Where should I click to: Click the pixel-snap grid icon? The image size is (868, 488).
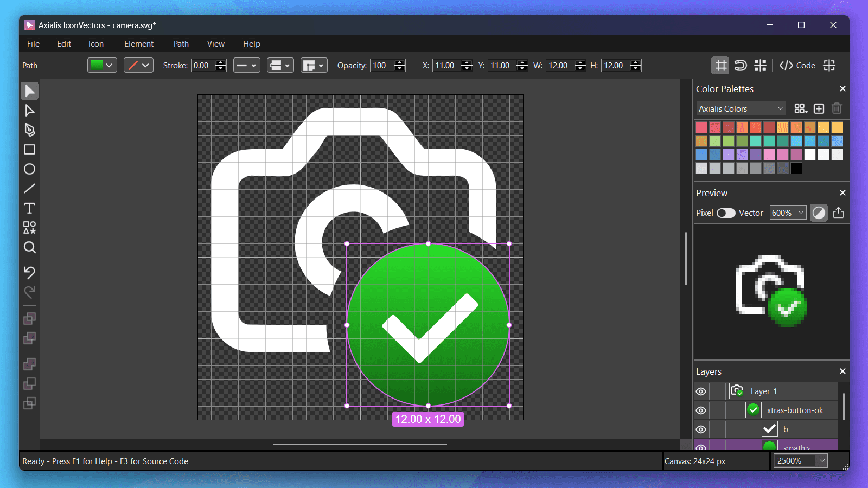(761, 66)
